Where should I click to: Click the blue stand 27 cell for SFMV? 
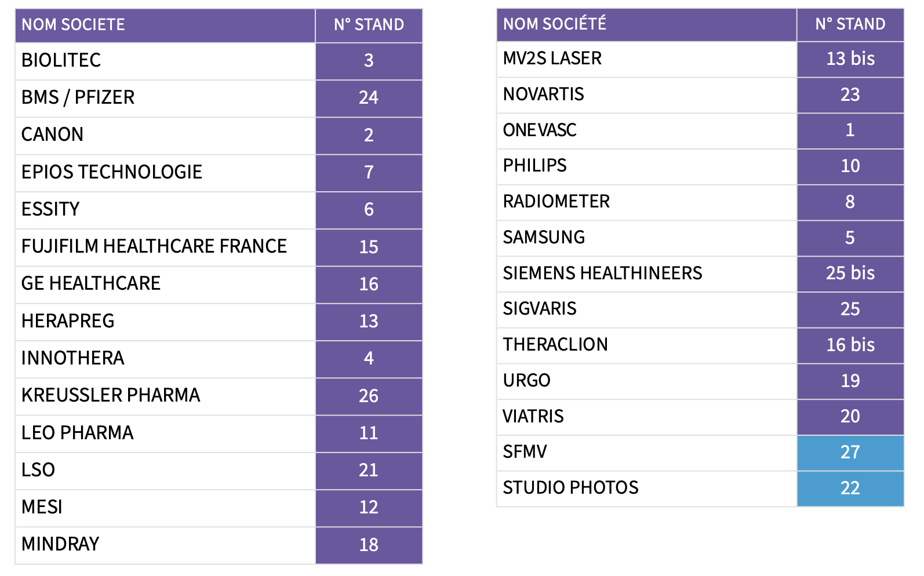coord(850,452)
